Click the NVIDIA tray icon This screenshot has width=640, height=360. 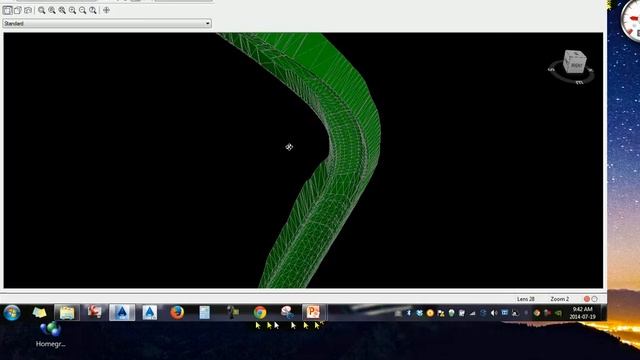558,313
